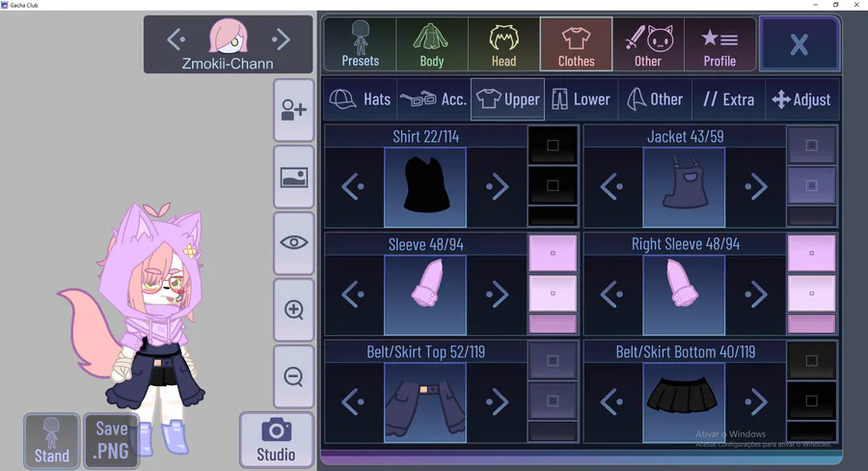868x471 pixels.
Task: Pick the second black Shirt color swatch
Action: pyautogui.click(x=553, y=185)
